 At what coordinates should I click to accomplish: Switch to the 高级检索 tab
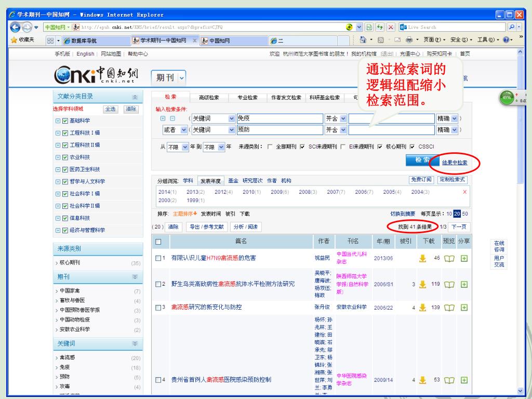[209, 97]
